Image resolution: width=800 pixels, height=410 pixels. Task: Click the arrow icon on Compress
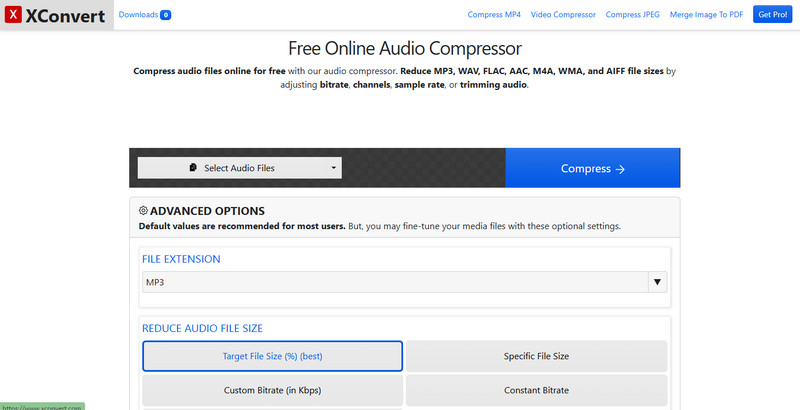tap(620, 169)
